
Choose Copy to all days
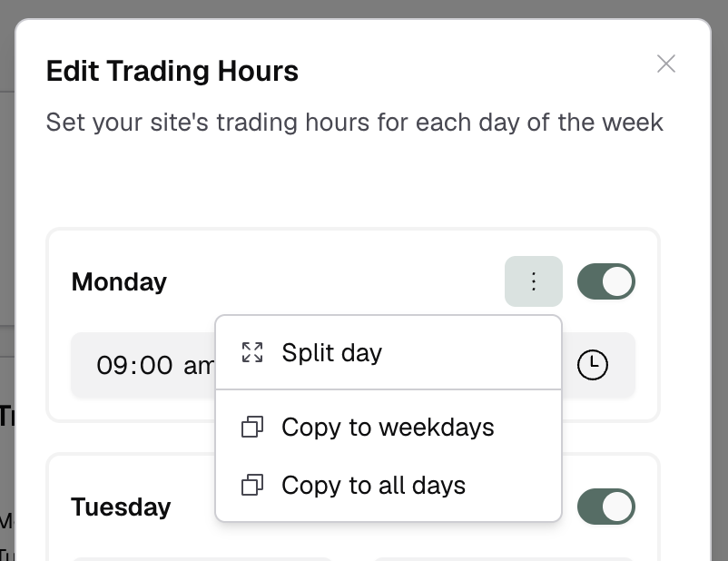click(x=374, y=485)
